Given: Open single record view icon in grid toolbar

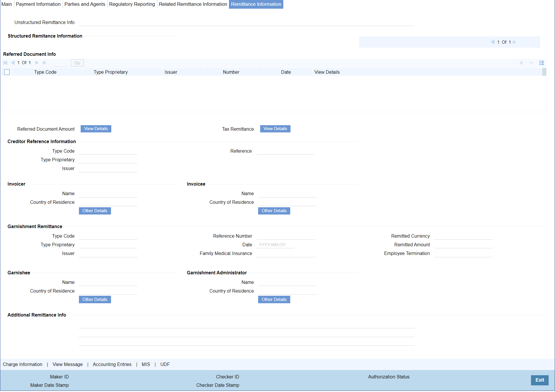Looking at the screenshot, I should tap(541, 63).
